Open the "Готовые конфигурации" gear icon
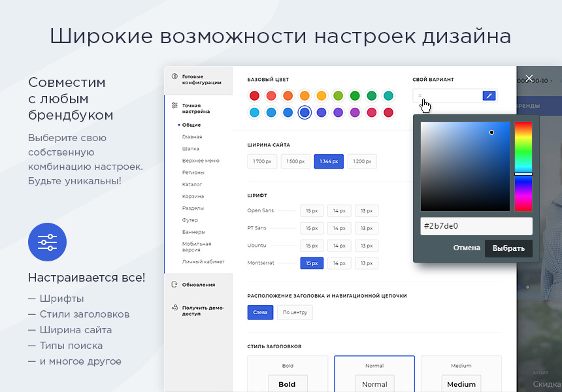 coord(174,76)
